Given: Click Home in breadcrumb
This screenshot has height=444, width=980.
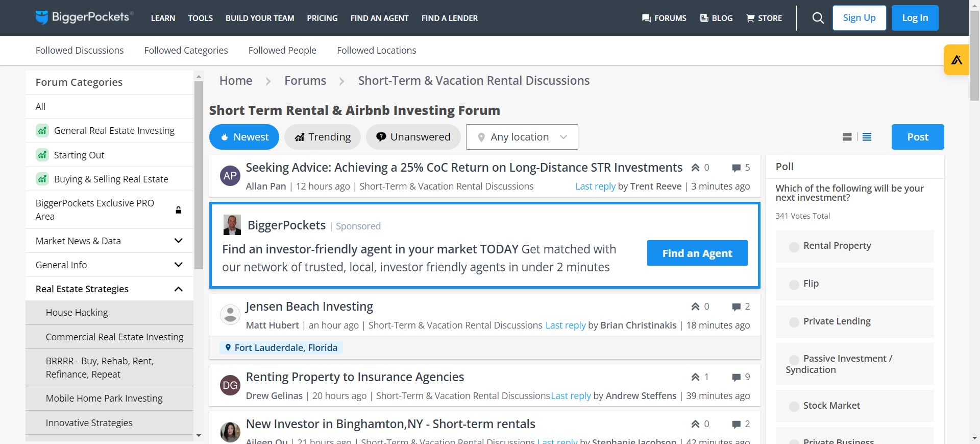Looking at the screenshot, I should point(236,81).
